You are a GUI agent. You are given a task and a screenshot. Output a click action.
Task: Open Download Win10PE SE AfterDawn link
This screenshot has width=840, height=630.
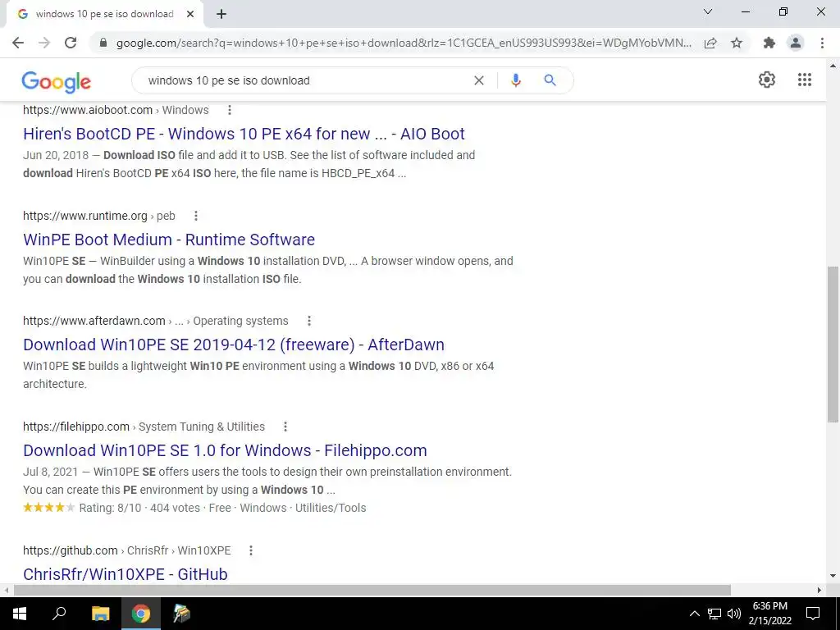(x=234, y=345)
